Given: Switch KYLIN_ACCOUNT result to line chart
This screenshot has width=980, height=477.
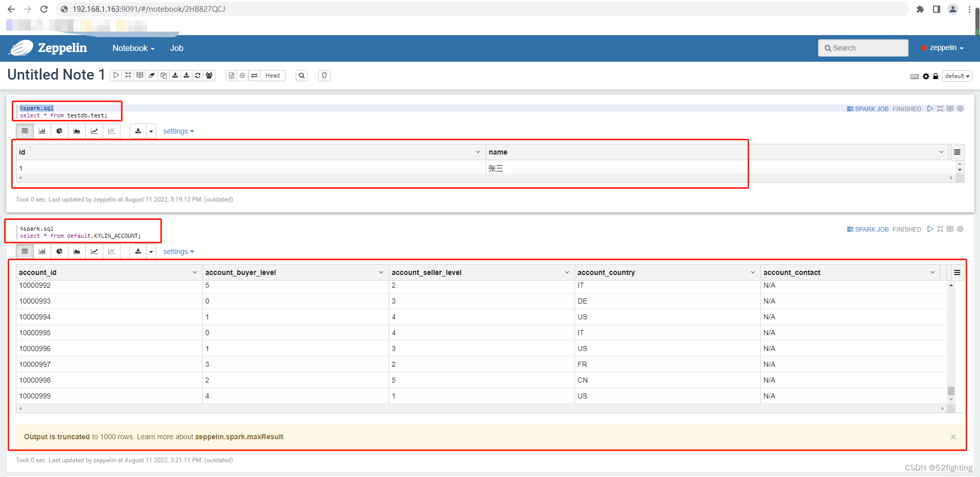Looking at the screenshot, I should coord(94,252).
